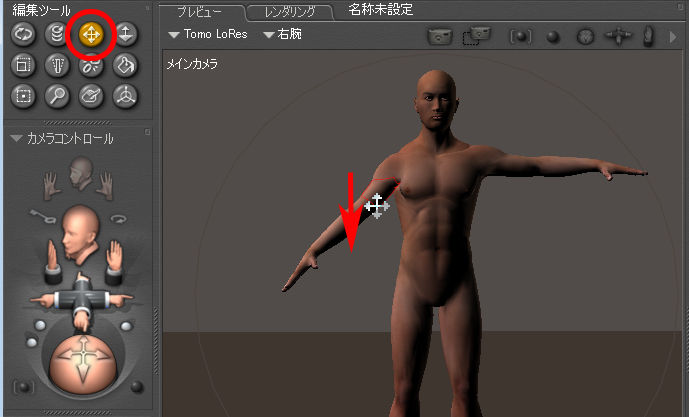Click the bracketed ball icon in document toolbar
The width and height of the screenshot is (689, 417).
click(x=521, y=37)
